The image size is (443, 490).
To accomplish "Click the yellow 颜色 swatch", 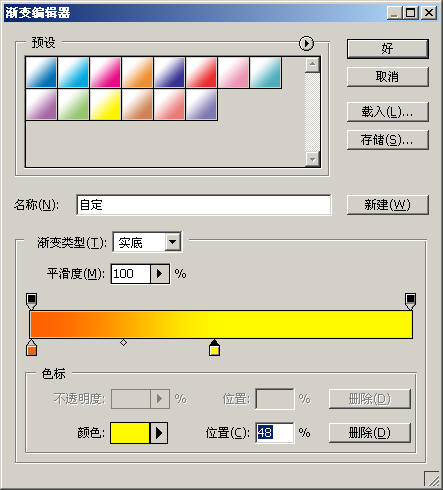I will click(130, 433).
